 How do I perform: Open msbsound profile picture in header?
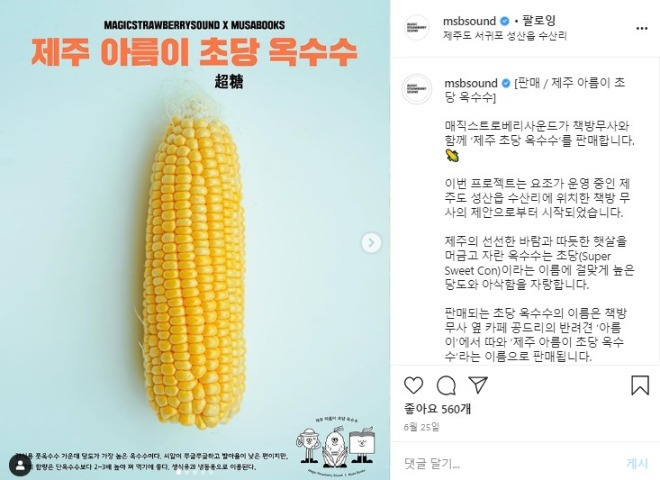tap(416, 28)
